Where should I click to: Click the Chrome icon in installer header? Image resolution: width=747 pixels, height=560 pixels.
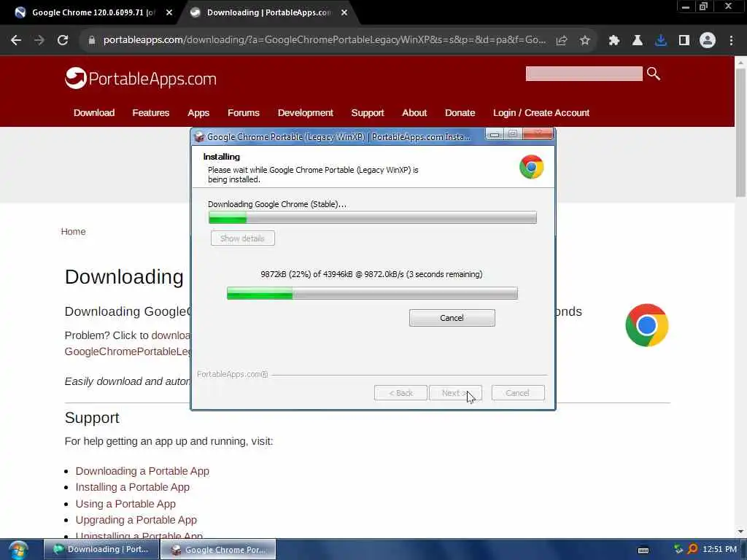pyautogui.click(x=531, y=167)
